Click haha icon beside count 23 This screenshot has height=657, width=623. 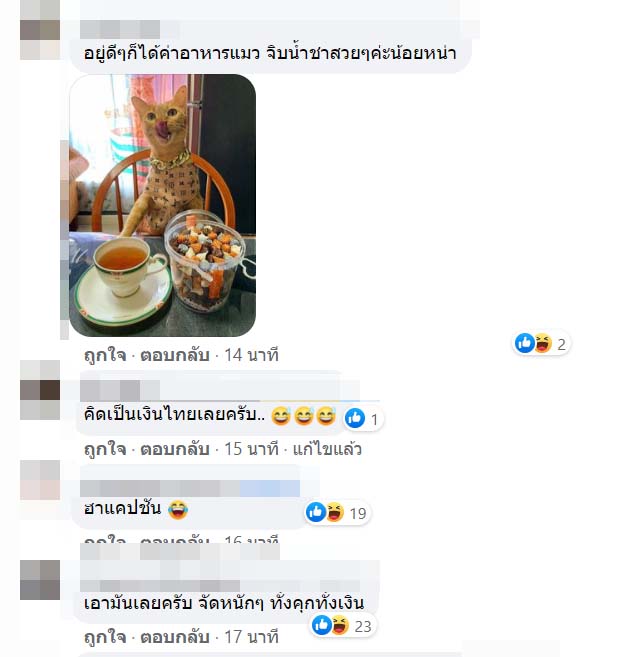340,625
